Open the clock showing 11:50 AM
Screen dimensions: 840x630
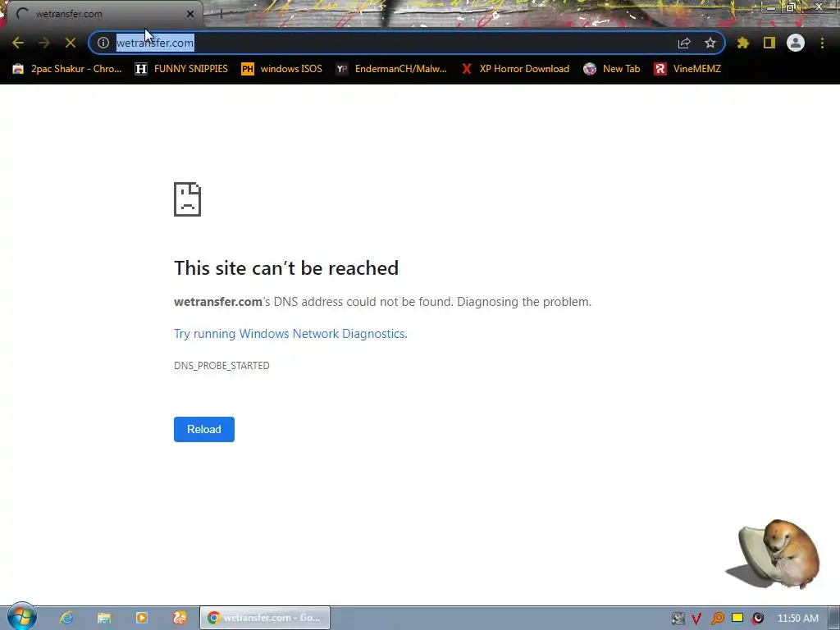pyautogui.click(x=797, y=619)
